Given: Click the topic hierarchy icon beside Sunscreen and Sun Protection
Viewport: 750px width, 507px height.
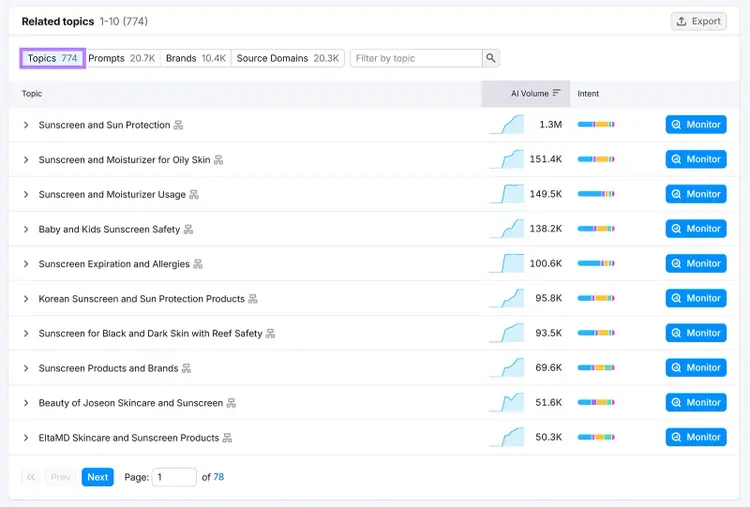Looking at the screenshot, I should pyautogui.click(x=178, y=125).
